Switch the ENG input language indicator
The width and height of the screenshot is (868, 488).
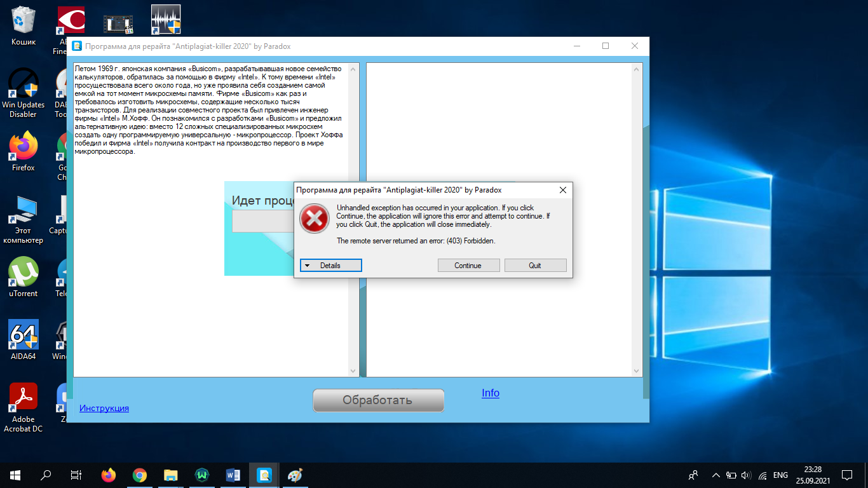(x=780, y=475)
